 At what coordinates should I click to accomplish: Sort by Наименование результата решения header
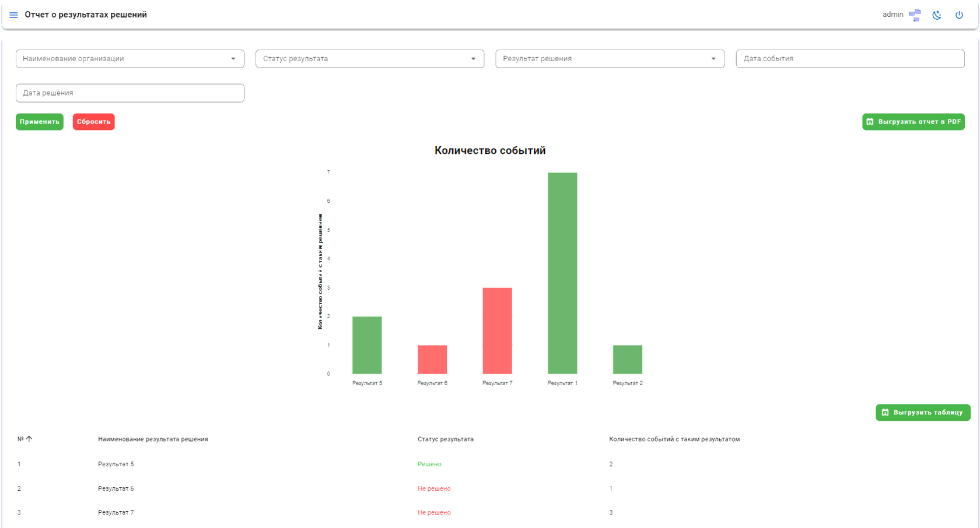click(153, 439)
